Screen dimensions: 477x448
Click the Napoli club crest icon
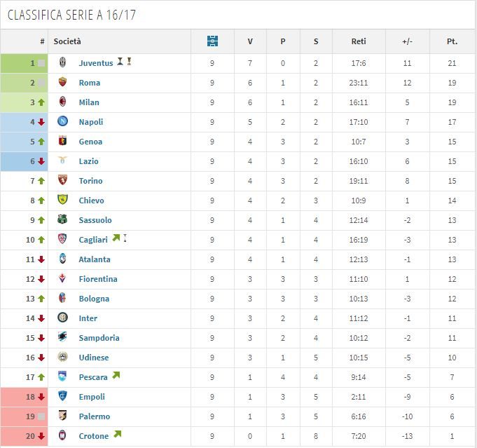coord(62,121)
